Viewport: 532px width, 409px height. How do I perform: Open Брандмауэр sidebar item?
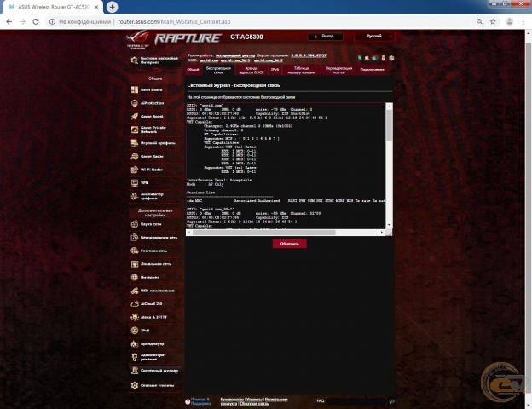(154, 344)
